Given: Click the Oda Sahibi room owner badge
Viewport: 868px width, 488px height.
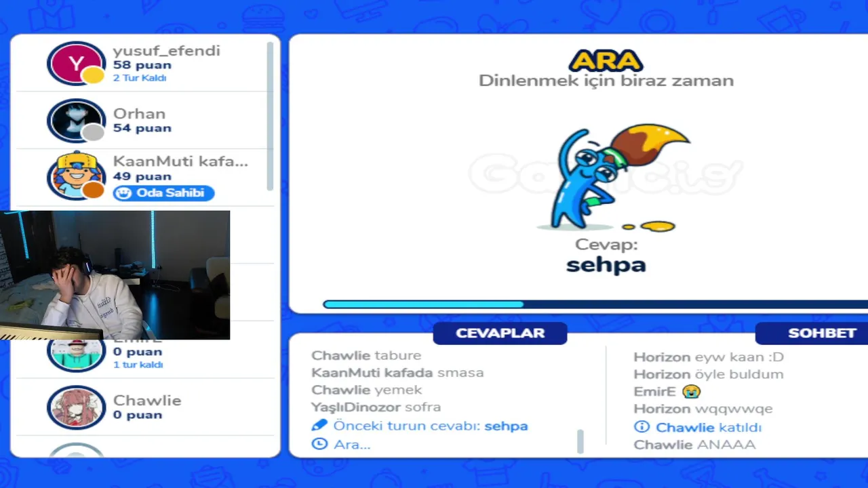Looking at the screenshot, I should point(163,193).
